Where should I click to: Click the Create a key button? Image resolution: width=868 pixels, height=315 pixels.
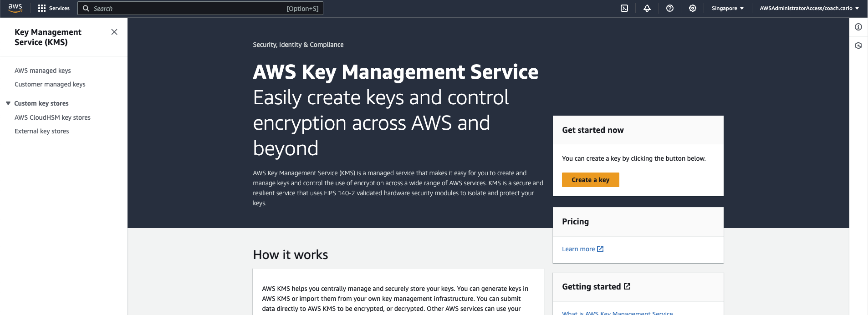(590, 180)
